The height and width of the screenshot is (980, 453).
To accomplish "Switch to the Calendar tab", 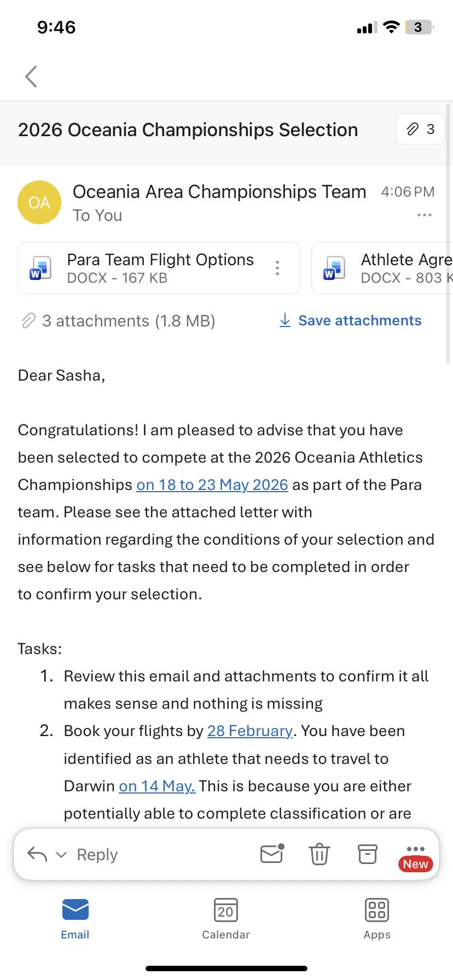I will pyautogui.click(x=226, y=919).
